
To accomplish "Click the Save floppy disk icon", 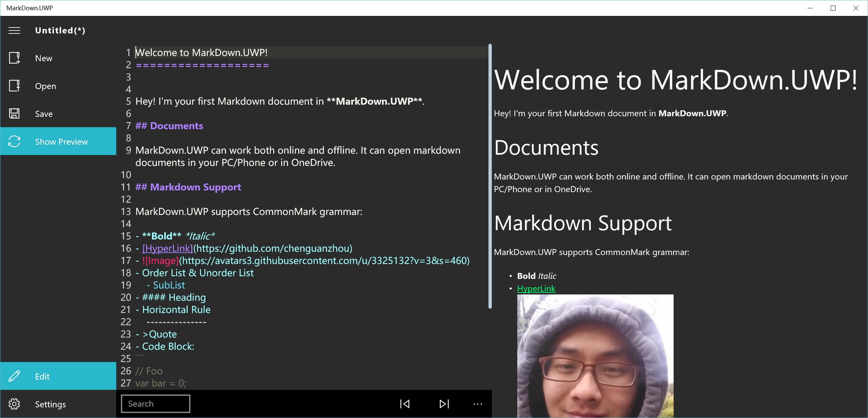I will tap(14, 114).
